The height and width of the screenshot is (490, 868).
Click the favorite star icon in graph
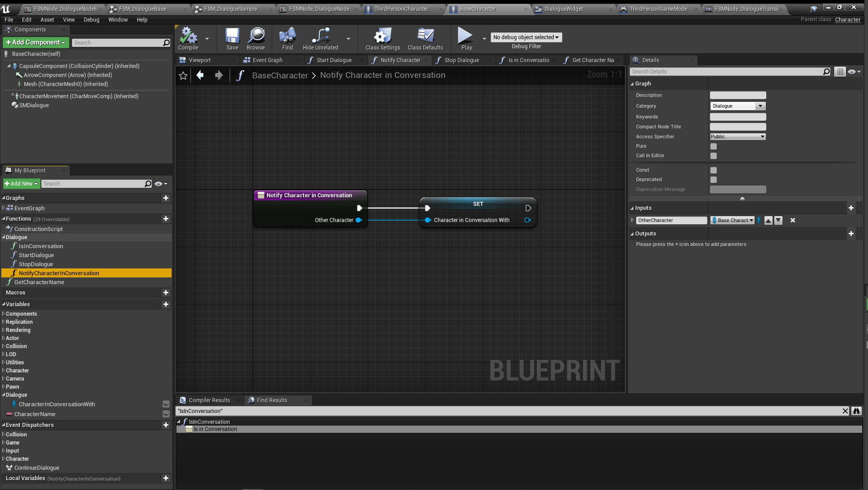pos(183,76)
